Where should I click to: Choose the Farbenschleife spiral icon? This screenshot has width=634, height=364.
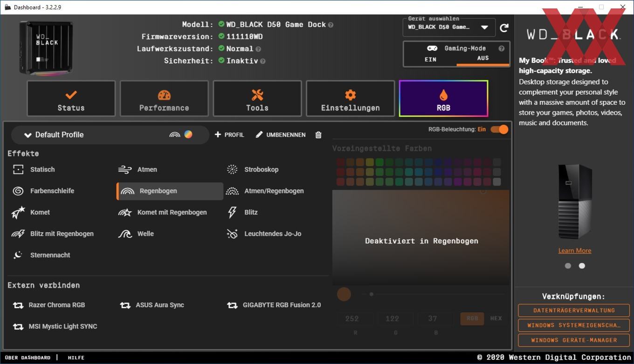click(x=18, y=191)
